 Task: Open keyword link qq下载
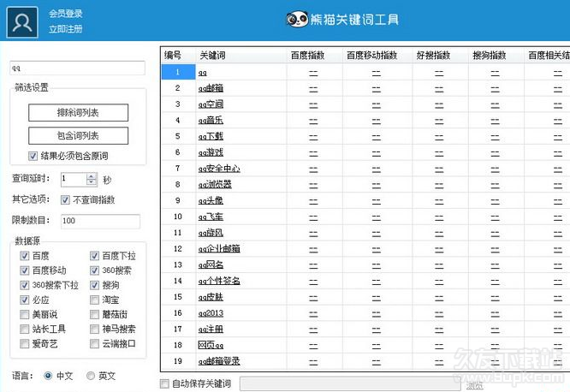[211, 136]
